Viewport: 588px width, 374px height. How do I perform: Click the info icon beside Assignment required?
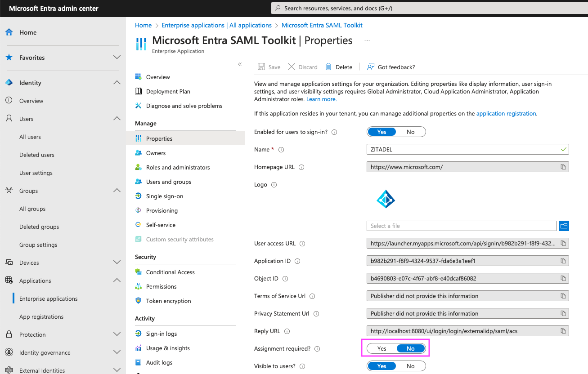(x=317, y=348)
